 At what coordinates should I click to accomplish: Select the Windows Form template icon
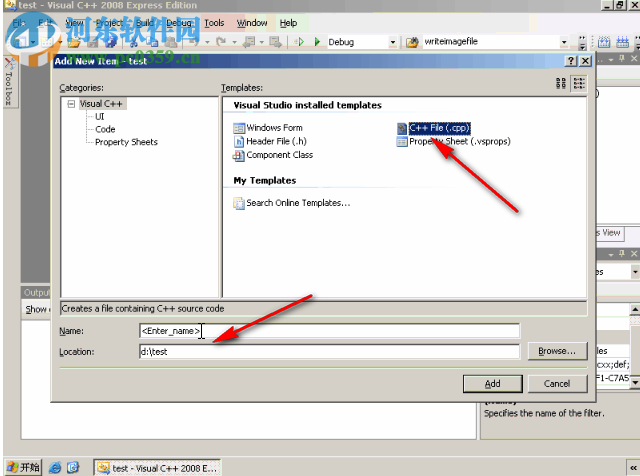239,128
